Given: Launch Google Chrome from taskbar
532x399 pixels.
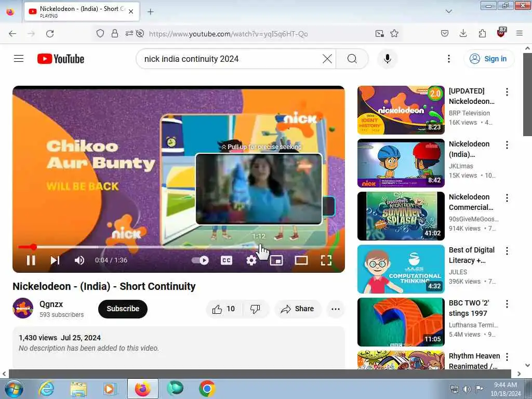Looking at the screenshot, I should click(x=207, y=389).
